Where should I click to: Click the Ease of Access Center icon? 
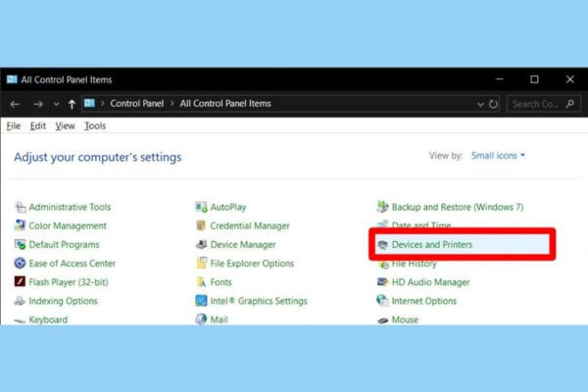[20, 264]
